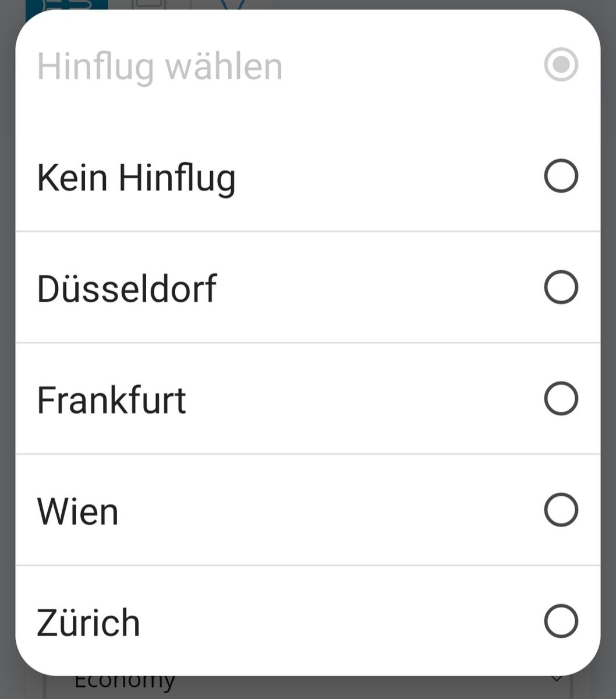Click the greyed Hinflug wählen heading
The width and height of the screenshot is (616, 699).
point(160,66)
